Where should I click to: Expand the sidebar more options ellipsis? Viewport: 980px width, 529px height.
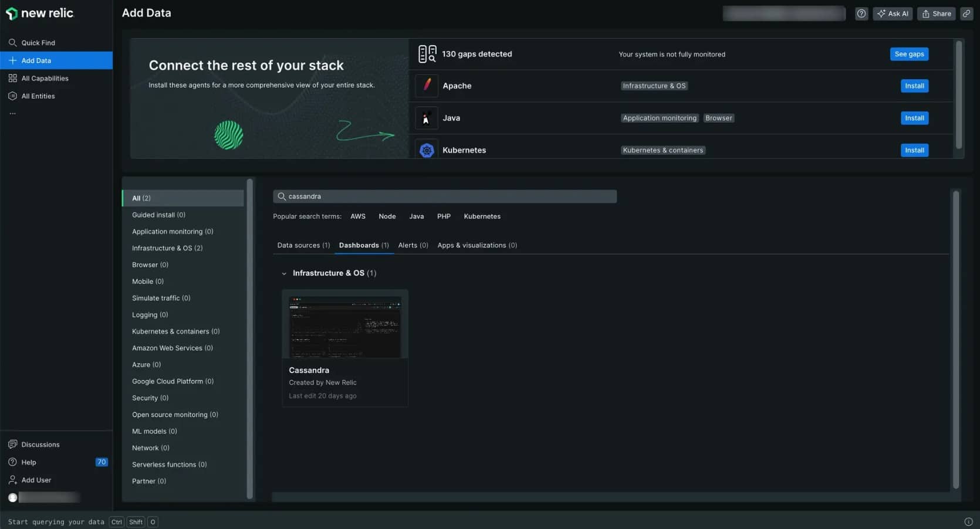(12, 113)
